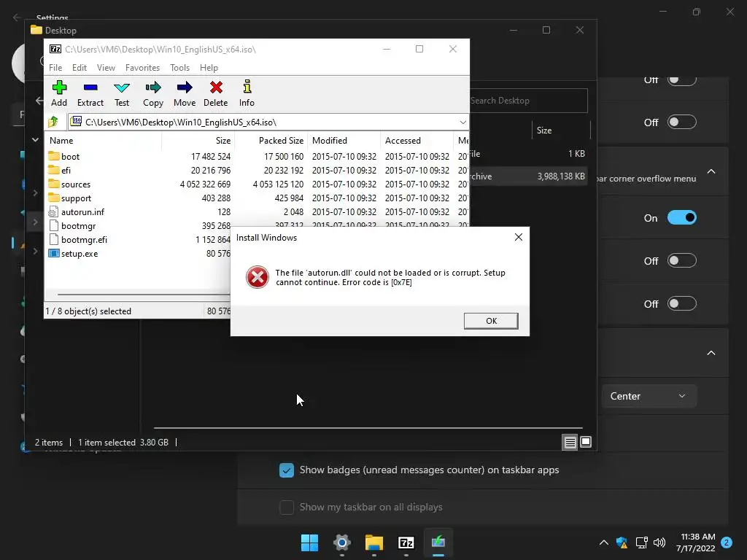Expand the 7-Zip address path dropdown
The width and height of the screenshot is (747, 560).
tap(462, 122)
